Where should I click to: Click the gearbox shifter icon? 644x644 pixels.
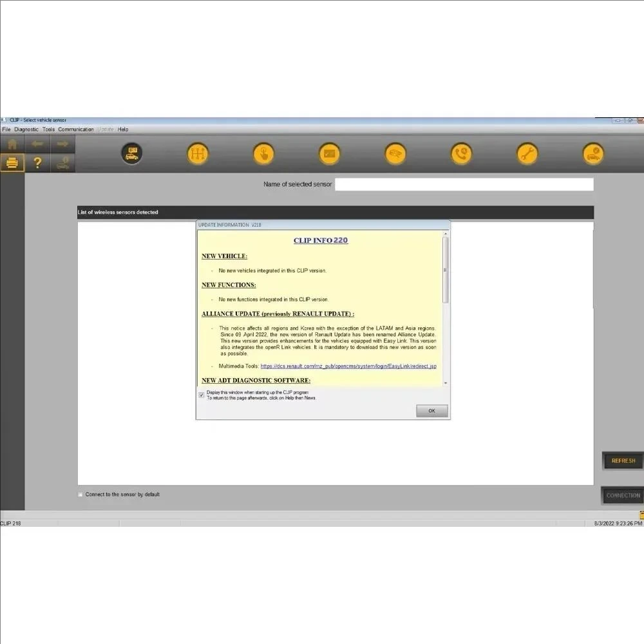(198, 154)
